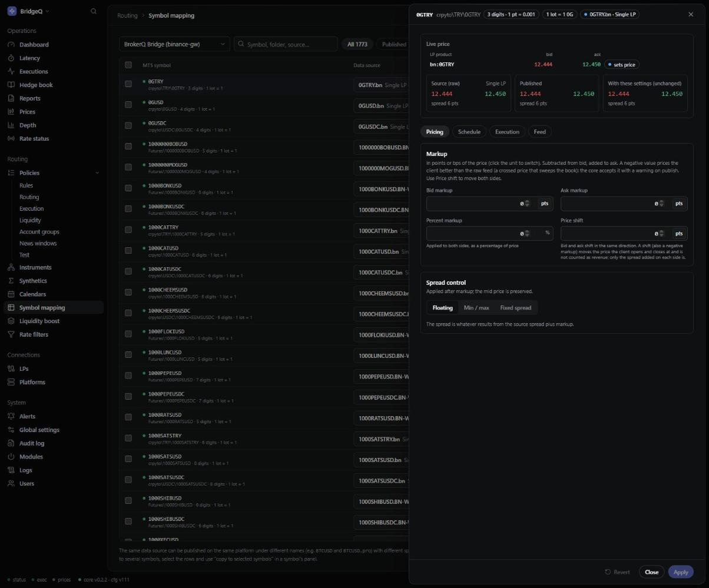This screenshot has height=588, width=709.
Task: Adjust the Ask markup stepper arrows
Action: point(661,204)
